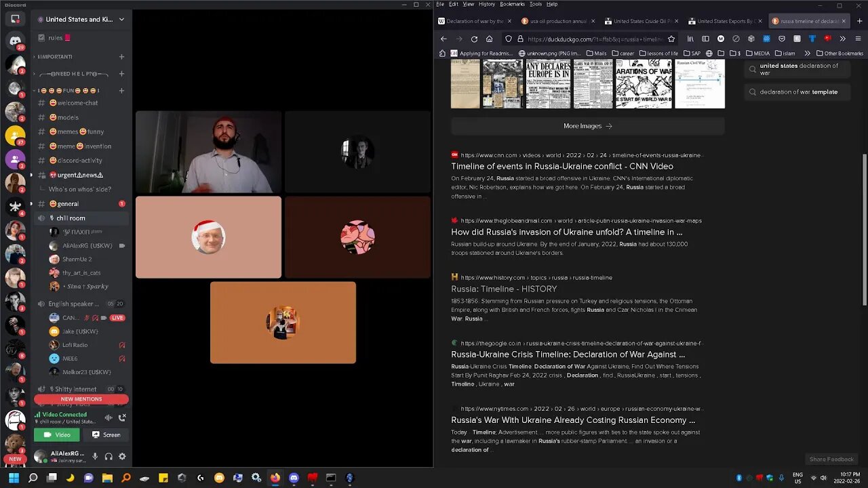Switch to United States Crude Oil tab
This screenshot has width=868, height=488.
(x=642, y=21)
